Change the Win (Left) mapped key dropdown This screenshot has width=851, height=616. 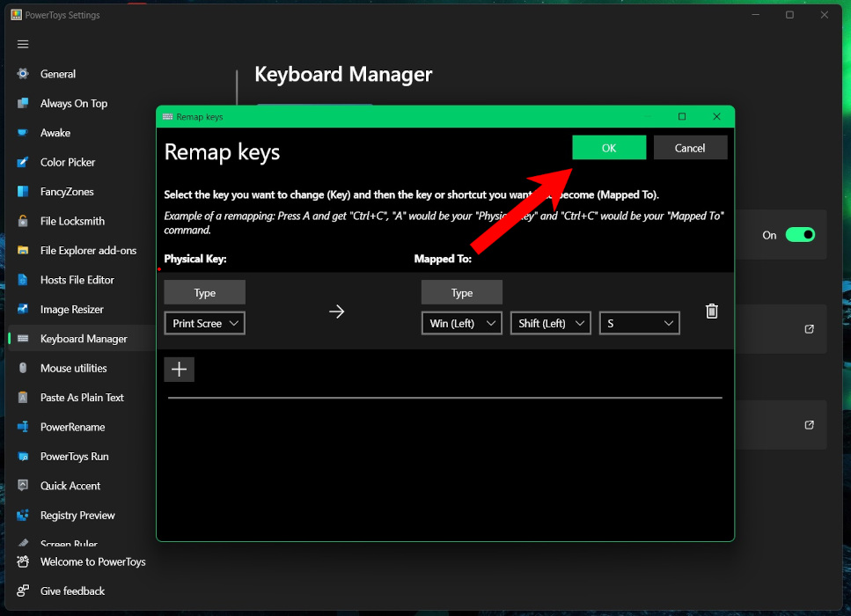(461, 323)
